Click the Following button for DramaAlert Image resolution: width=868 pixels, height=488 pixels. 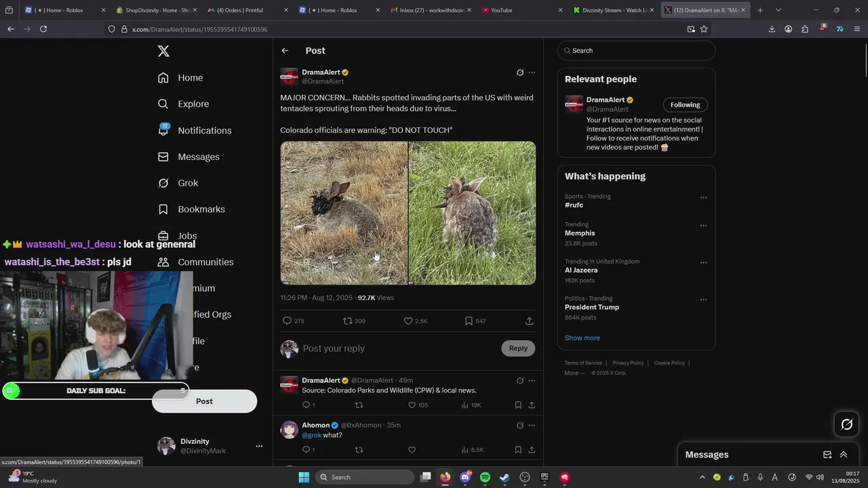click(685, 104)
